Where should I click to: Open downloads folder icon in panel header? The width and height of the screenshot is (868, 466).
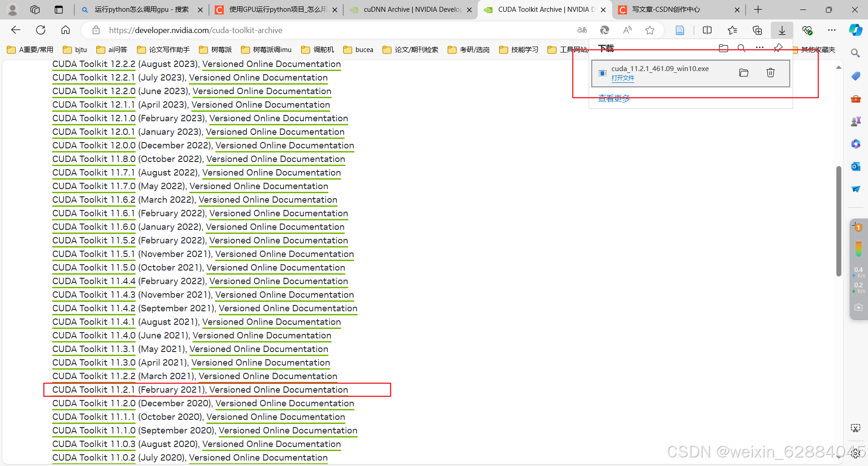click(723, 48)
